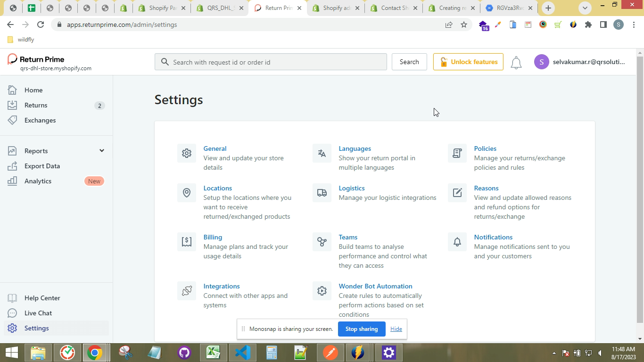Go to Returns in the sidebar
This screenshot has height=362, width=644.
pyautogui.click(x=36, y=105)
